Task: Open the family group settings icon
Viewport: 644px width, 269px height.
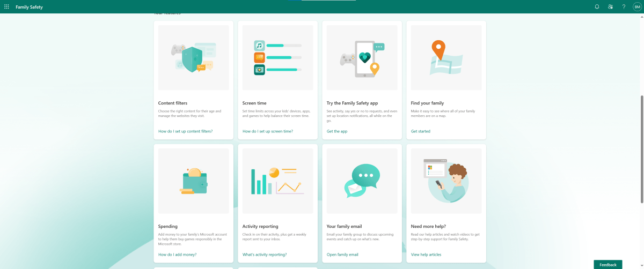Action: pos(610,6)
